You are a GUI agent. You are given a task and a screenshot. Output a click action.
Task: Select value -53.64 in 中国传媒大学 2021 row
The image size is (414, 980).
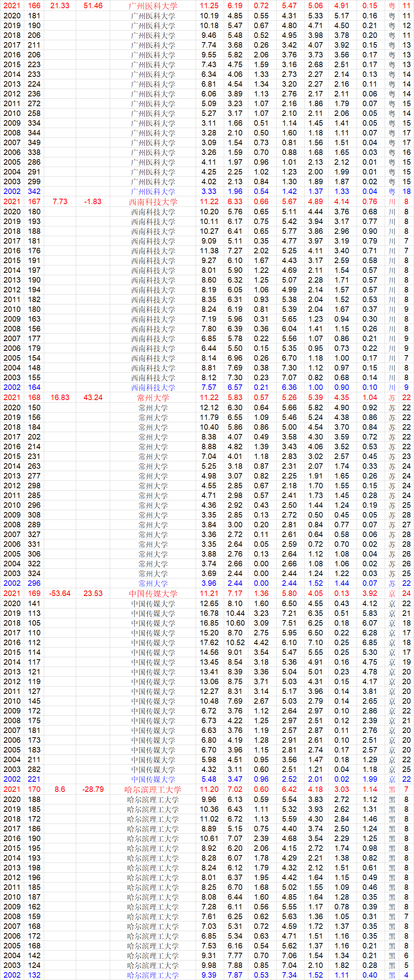tap(60, 594)
